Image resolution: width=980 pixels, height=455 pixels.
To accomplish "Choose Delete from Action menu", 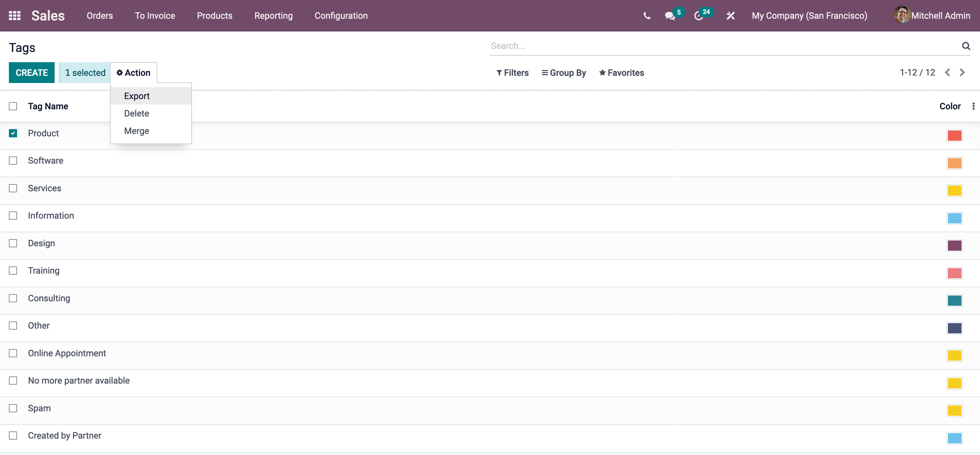I will pos(151,113).
